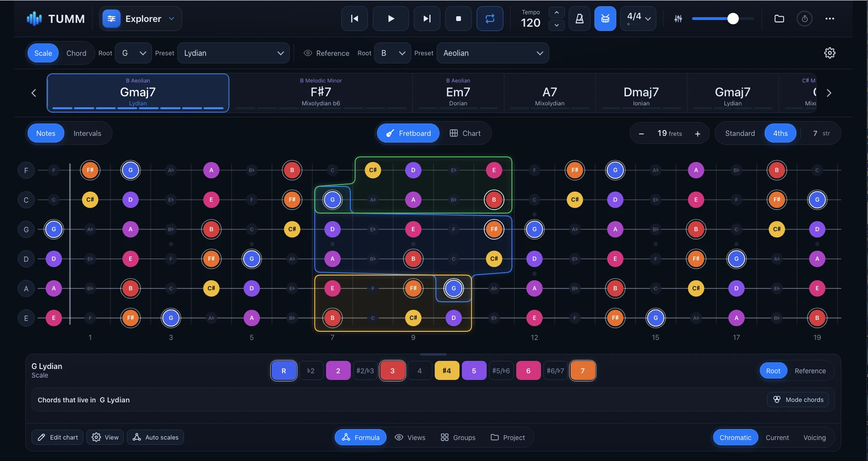Open the Reference Root B dropdown

(x=392, y=53)
